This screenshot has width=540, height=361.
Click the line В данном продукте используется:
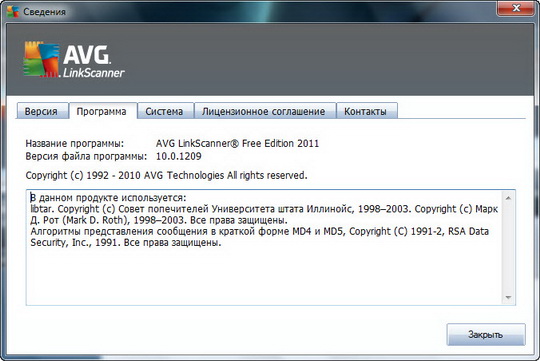pyautogui.click(x=108, y=198)
